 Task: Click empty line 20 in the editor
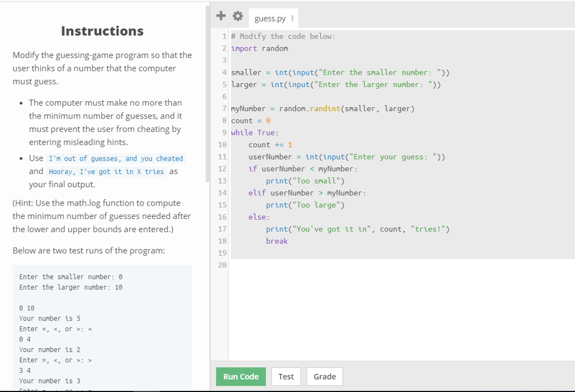[x=401, y=265]
